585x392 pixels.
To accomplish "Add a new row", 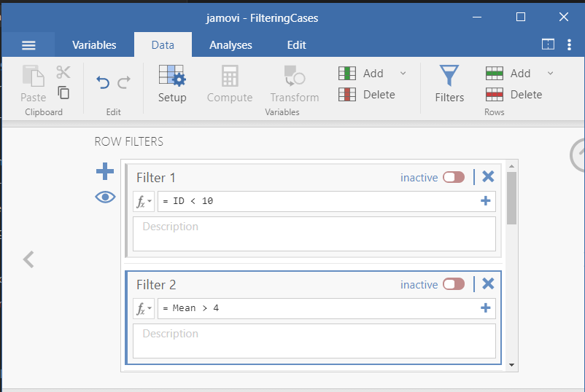I will click(508, 74).
